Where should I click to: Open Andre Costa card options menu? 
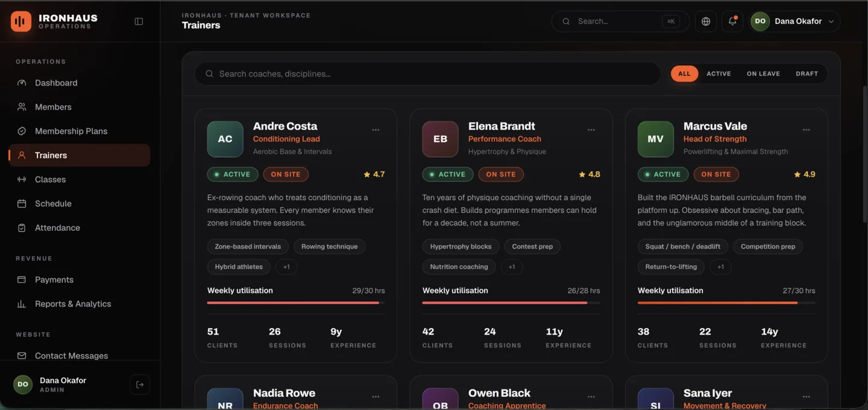pyautogui.click(x=376, y=130)
